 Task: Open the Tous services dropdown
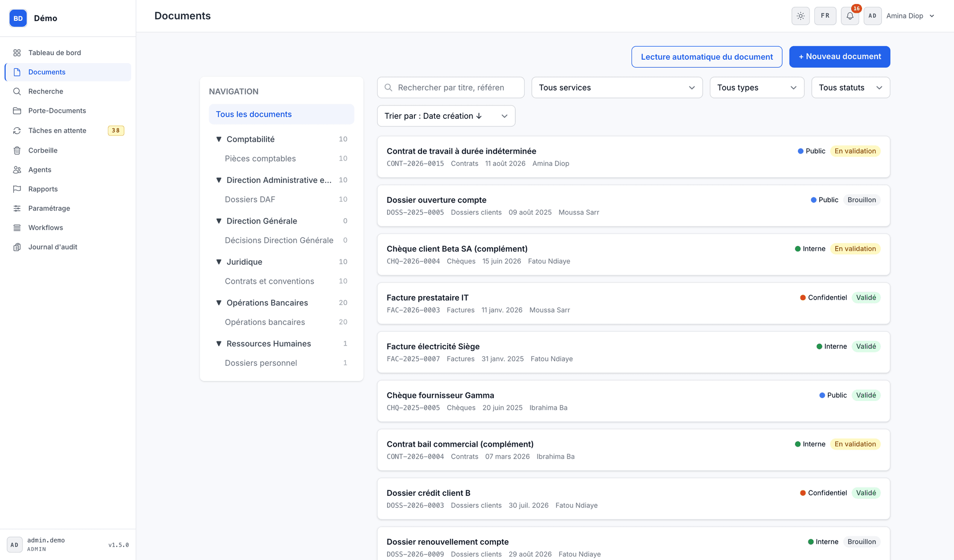617,87
